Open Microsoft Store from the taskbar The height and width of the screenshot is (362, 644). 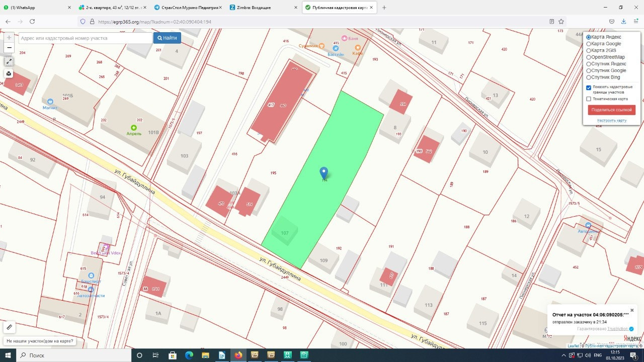[172, 355]
